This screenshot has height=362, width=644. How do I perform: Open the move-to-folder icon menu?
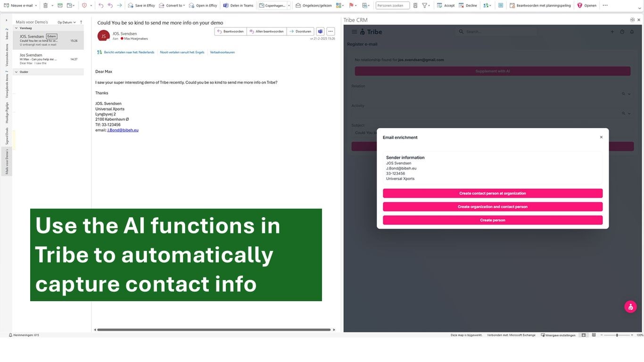tap(71, 6)
